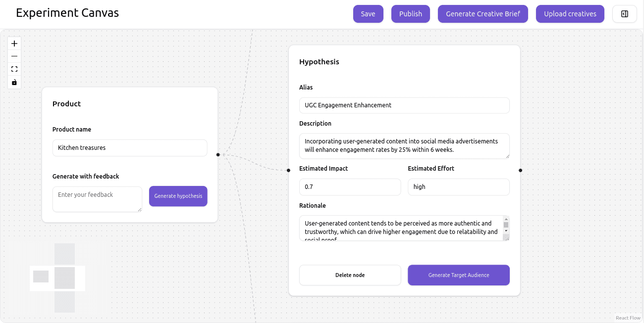Edit the Alias input field
644x323 pixels.
pyautogui.click(x=404, y=105)
